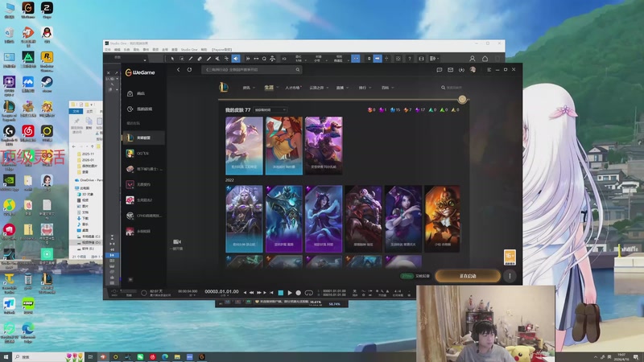Open the third League nav tab
Image resolution: width=644 pixels, height=362 pixels.
coord(293,88)
